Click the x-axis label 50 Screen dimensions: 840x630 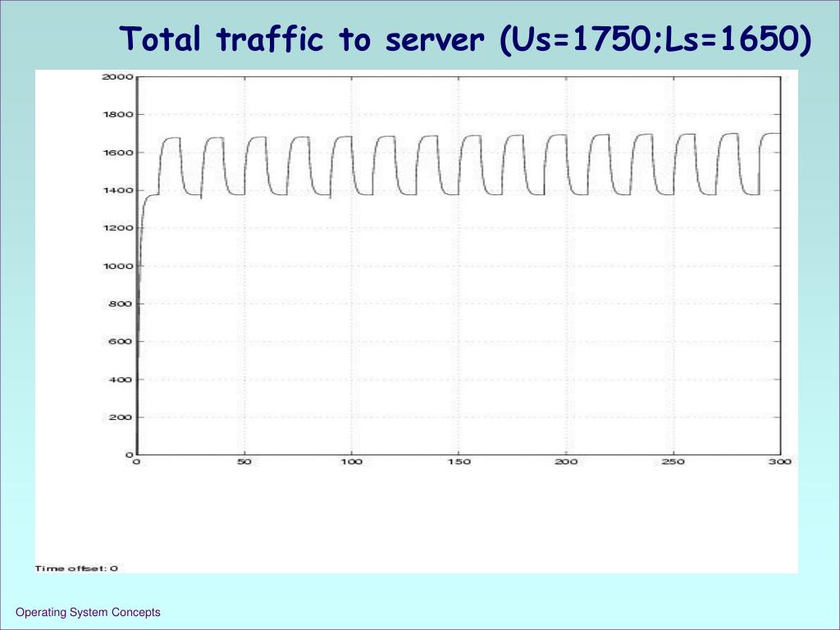point(244,462)
